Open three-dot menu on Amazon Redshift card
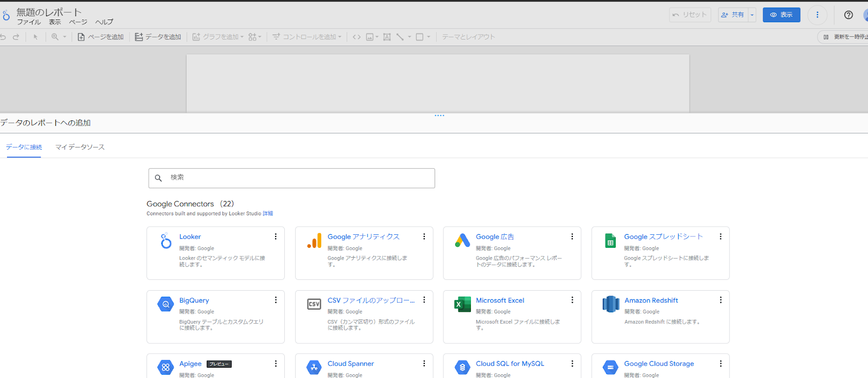Image resolution: width=868 pixels, height=378 pixels. [720, 300]
